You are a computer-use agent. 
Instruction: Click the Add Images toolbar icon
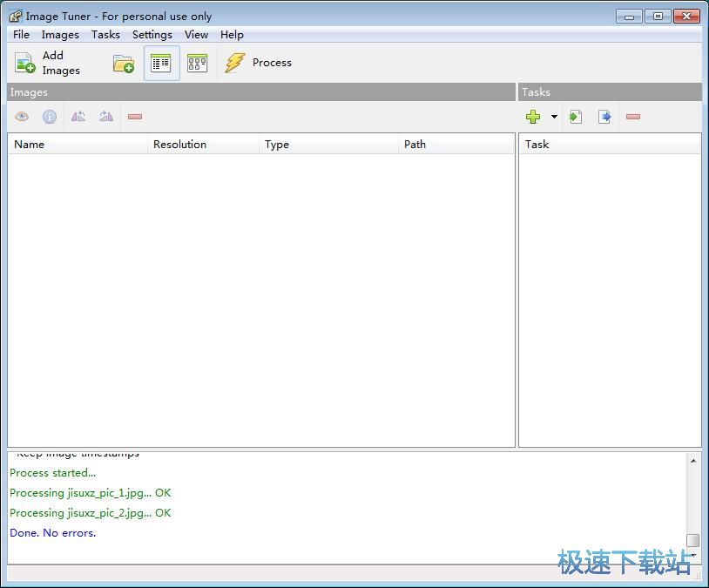(25, 64)
